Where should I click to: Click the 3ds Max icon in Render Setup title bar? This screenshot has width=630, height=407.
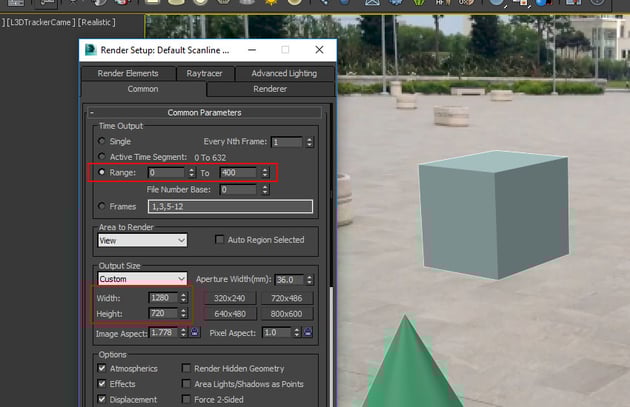[x=90, y=50]
